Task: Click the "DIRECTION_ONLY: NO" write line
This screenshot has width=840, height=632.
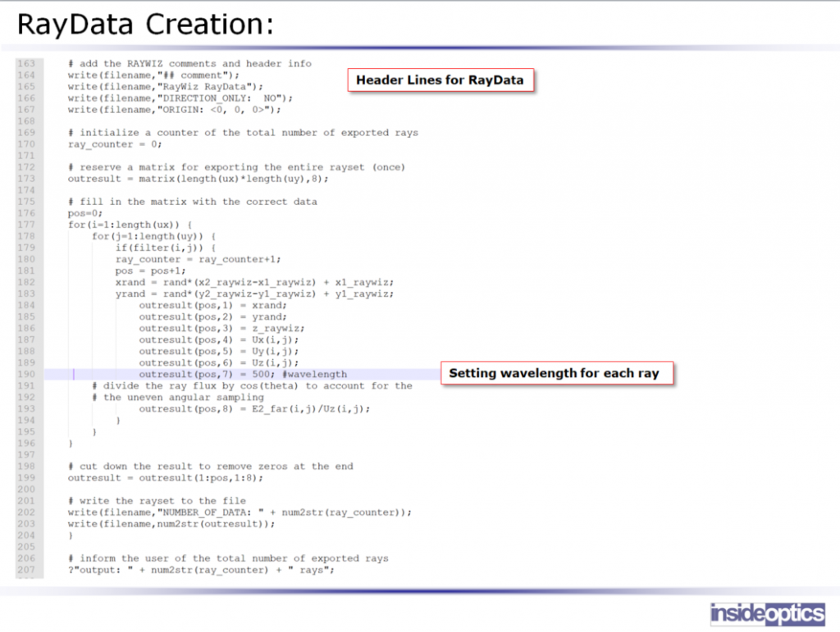Action: [180, 98]
